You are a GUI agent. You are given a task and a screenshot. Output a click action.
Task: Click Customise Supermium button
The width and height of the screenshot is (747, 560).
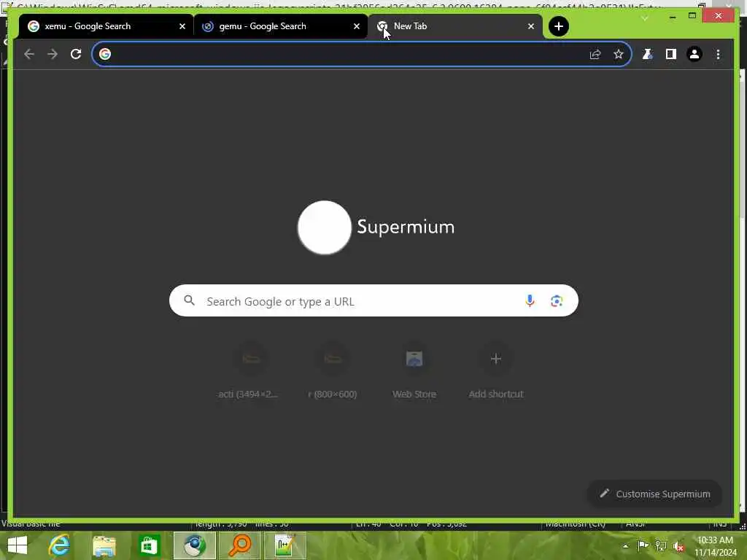click(x=654, y=494)
